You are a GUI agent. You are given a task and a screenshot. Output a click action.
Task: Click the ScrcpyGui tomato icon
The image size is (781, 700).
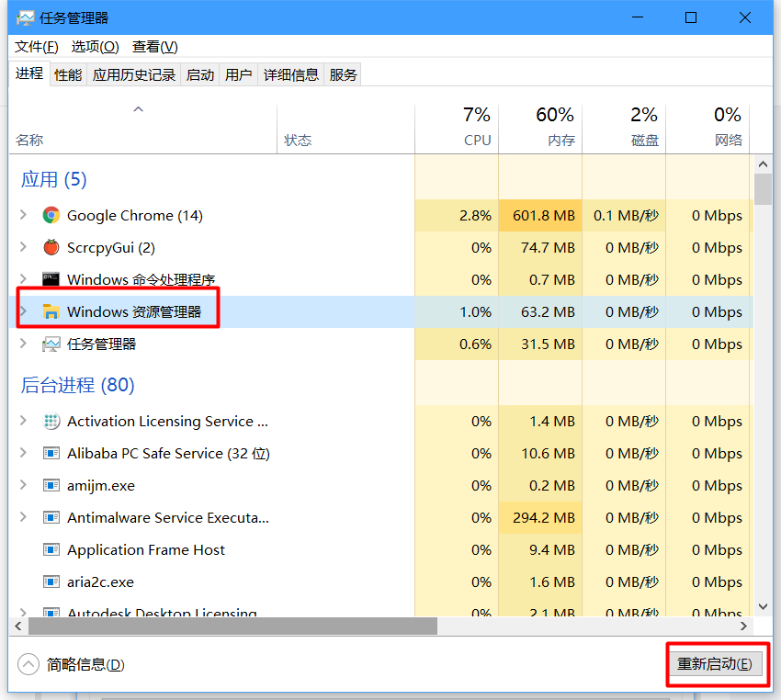(51, 247)
